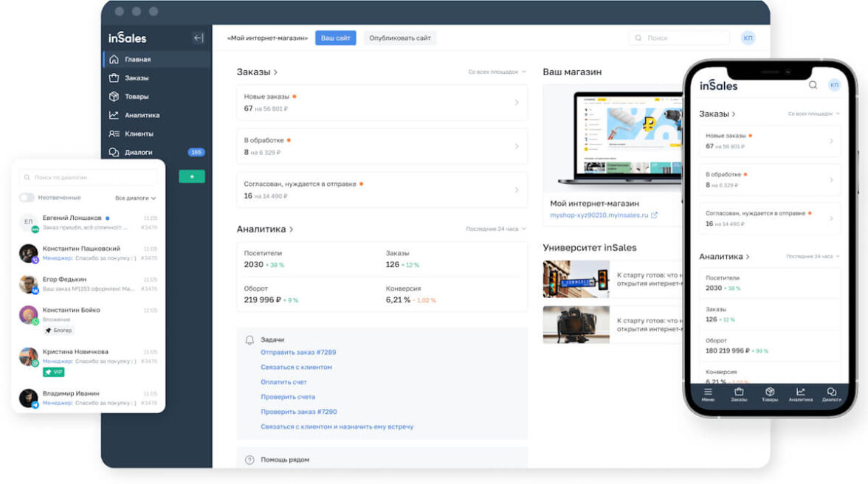Click the Опубликовать сайт button
Viewport: 868px width, 484px height.
click(399, 38)
